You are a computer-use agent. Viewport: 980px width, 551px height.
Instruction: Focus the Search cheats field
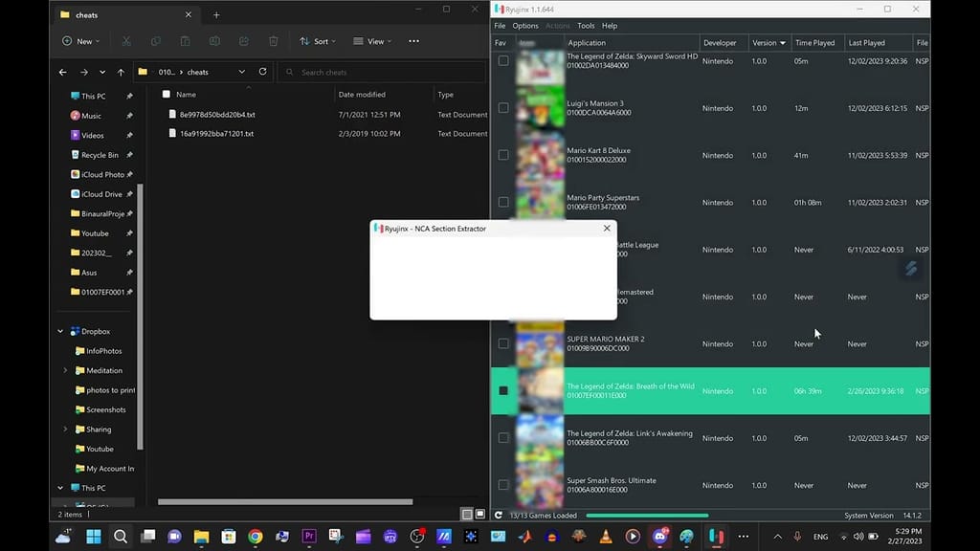(x=381, y=72)
